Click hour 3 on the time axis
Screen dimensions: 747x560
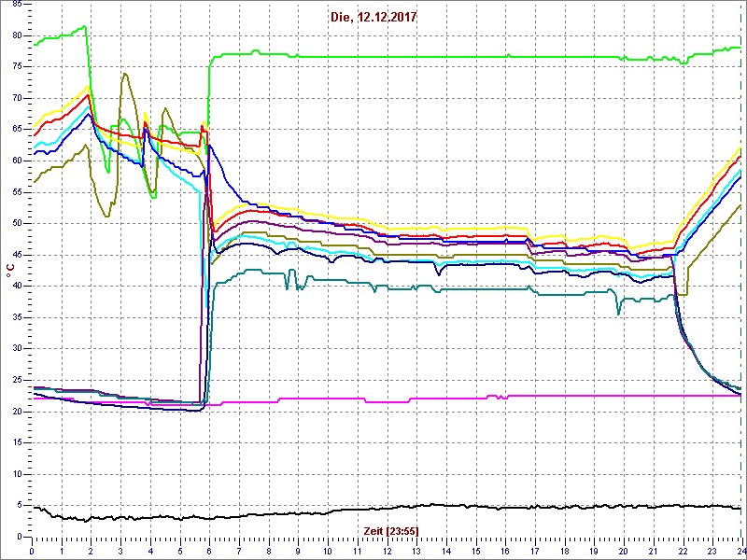(x=120, y=550)
